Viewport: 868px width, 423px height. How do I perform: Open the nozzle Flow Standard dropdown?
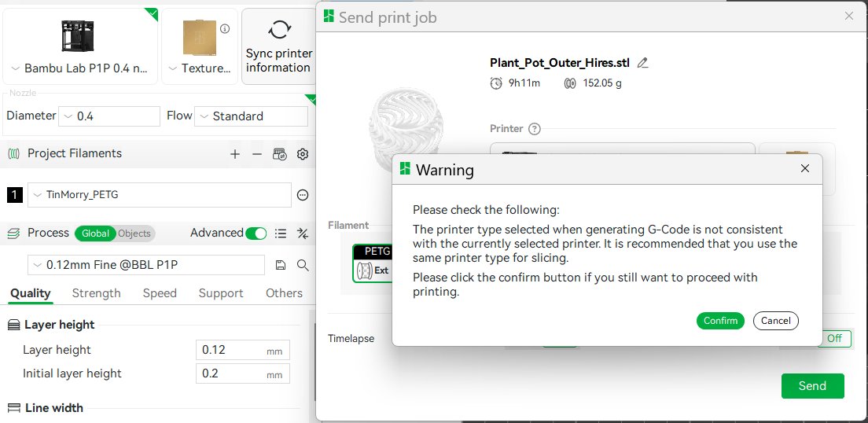(x=251, y=116)
